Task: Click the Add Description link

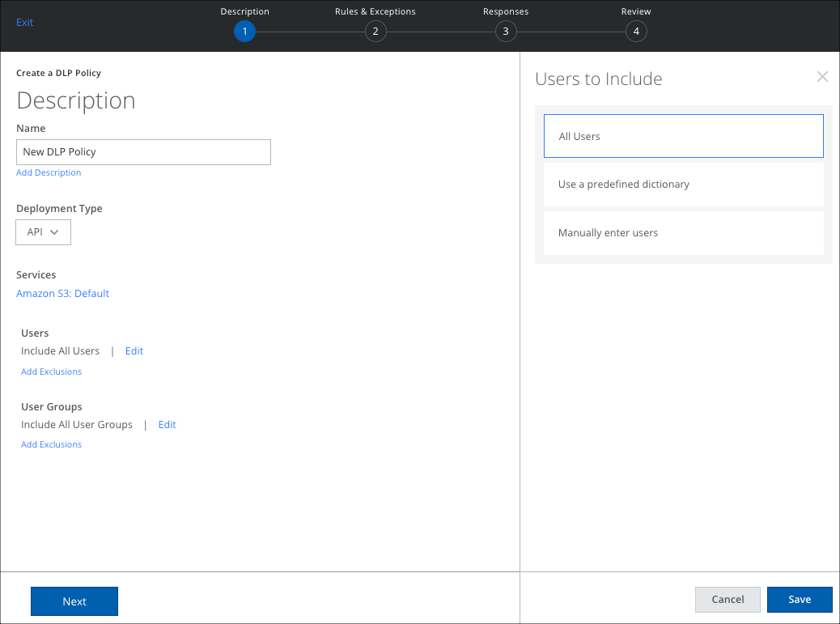Action: [x=49, y=172]
